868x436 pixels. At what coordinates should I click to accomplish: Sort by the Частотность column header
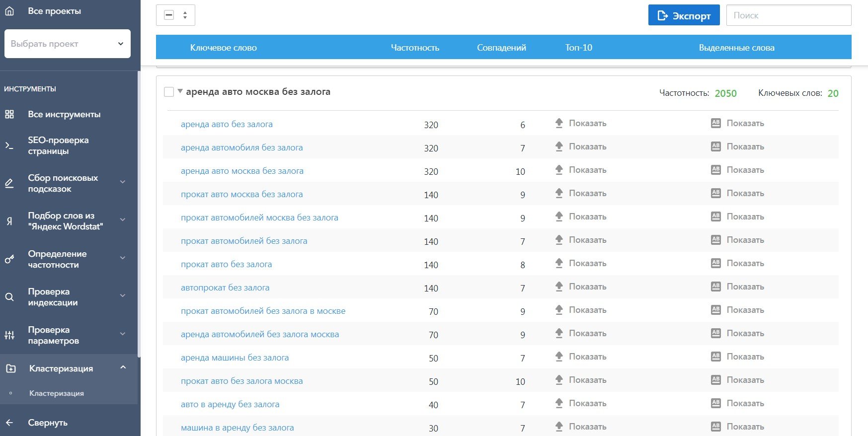click(415, 48)
